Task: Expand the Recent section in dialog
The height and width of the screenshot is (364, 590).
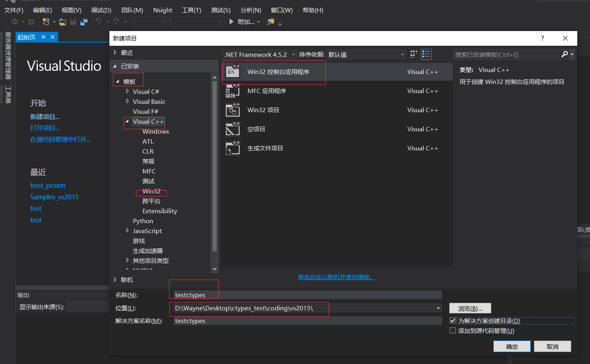Action: tap(115, 53)
